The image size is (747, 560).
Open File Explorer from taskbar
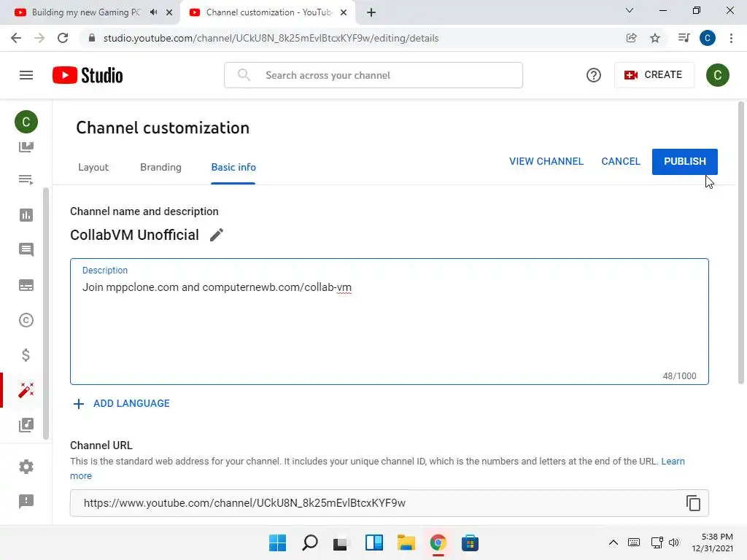tap(406, 542)
